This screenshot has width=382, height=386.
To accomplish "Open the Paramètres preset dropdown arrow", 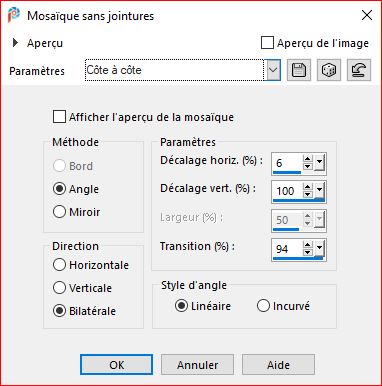I will point(273,70).
